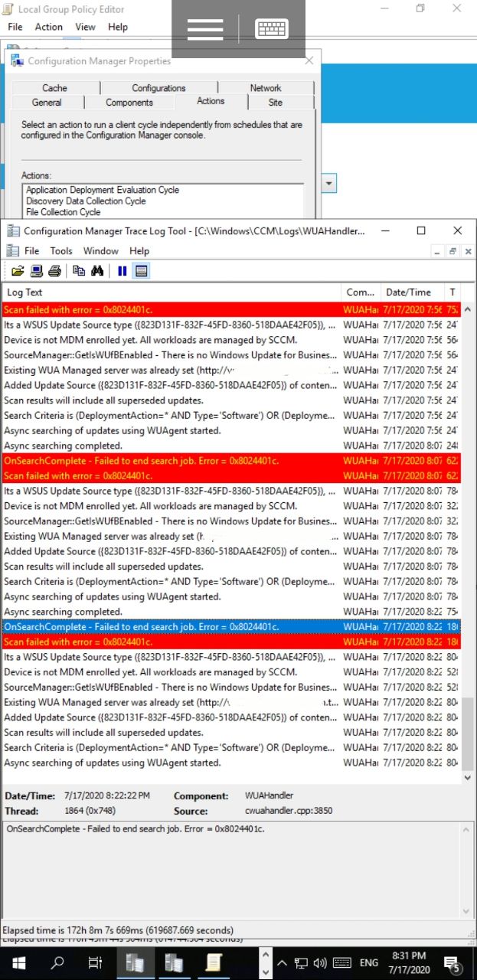
Task: Switch to the General tab
Action: coord(47,103)
